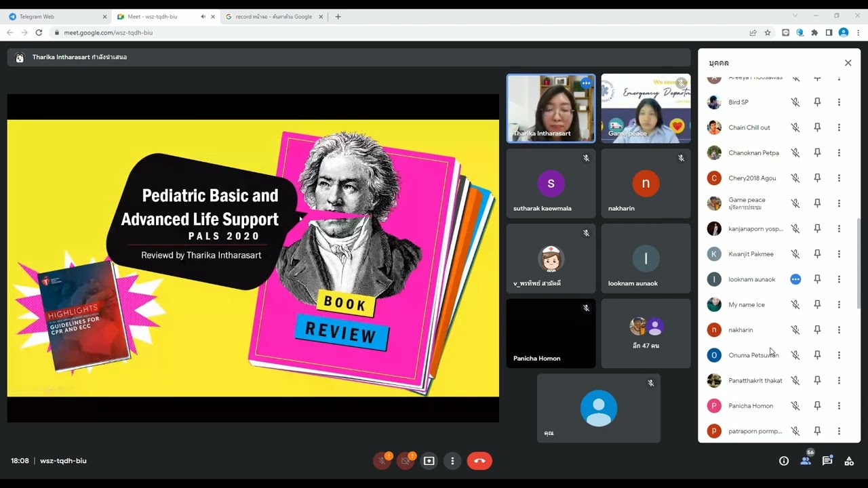Mute Chanoknan Petpa in people list
This screenshot has height=488, width=868.
click(x=795, y=153)
